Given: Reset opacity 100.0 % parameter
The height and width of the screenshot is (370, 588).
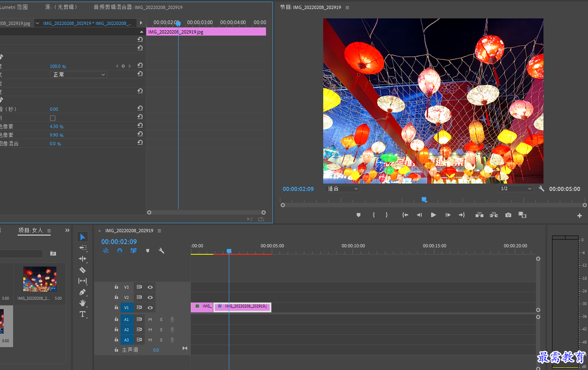Looking at the screenshot, I should click(140, 65).
